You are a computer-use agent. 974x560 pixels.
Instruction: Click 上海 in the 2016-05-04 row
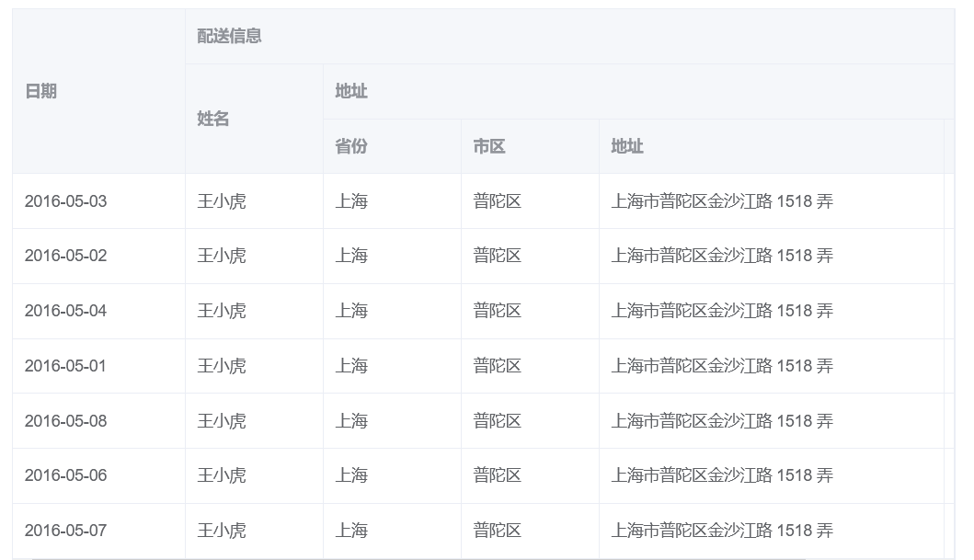coord(351,311)
